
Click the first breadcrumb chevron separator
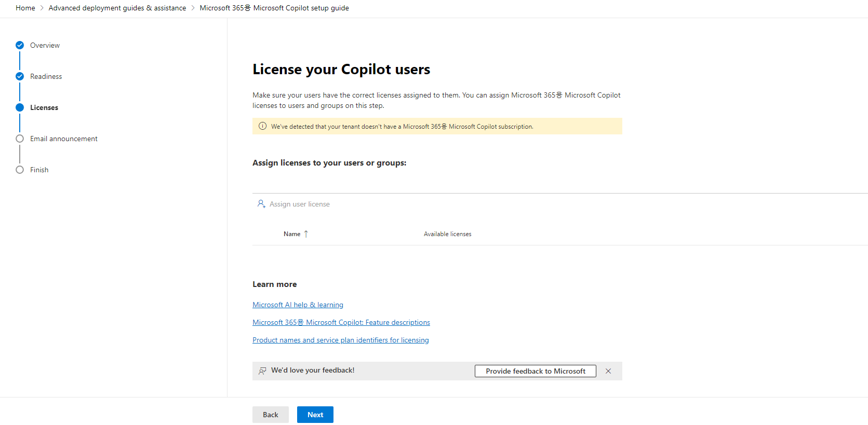pos(42,8)
